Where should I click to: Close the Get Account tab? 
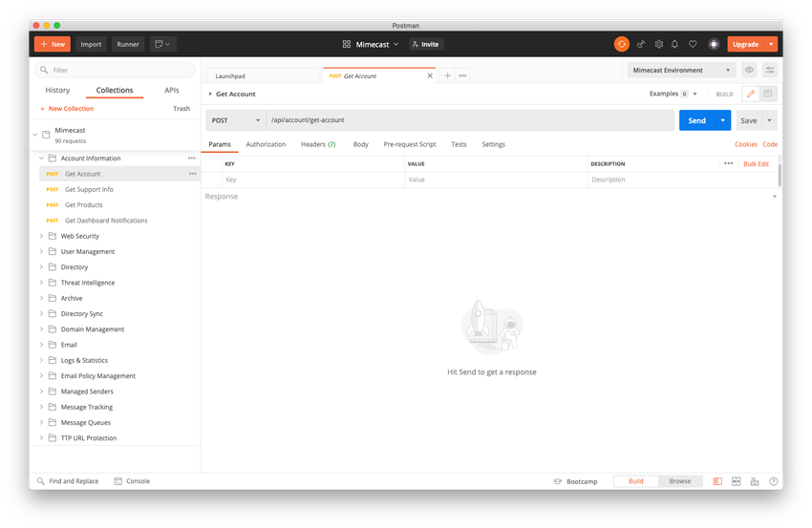tap(430, 75)
